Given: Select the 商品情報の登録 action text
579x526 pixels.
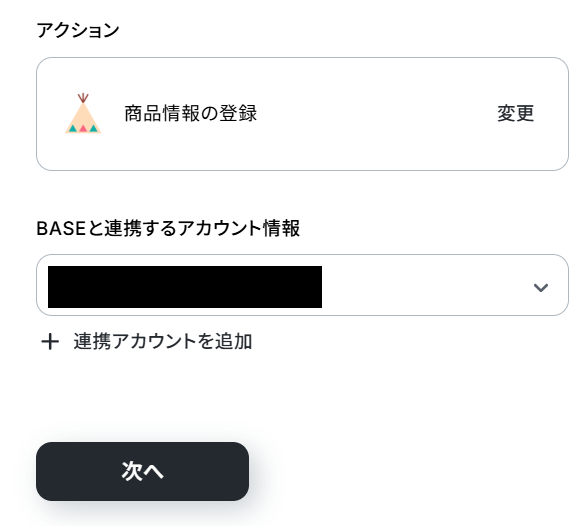Looking at the screenshot, I should [x=191, y=113].
